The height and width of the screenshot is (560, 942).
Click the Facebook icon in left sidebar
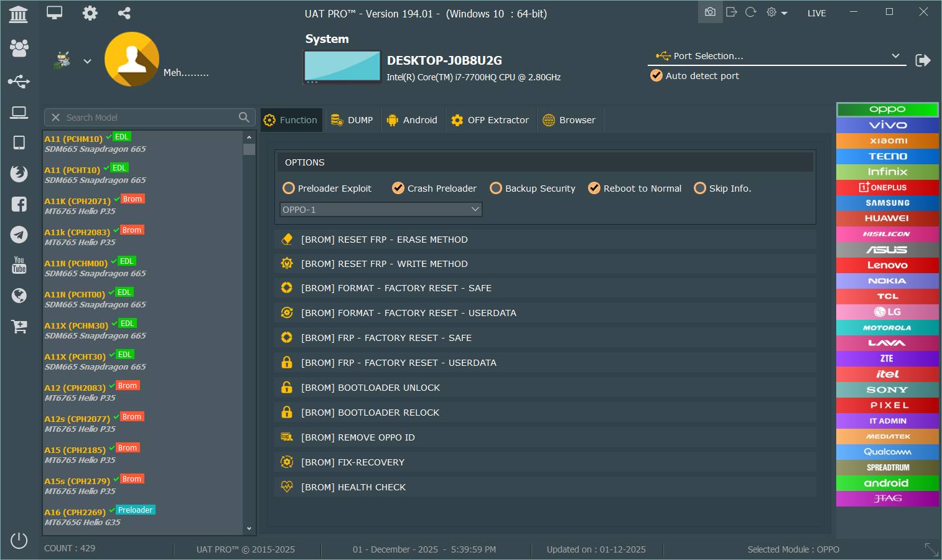coord(19,204)
